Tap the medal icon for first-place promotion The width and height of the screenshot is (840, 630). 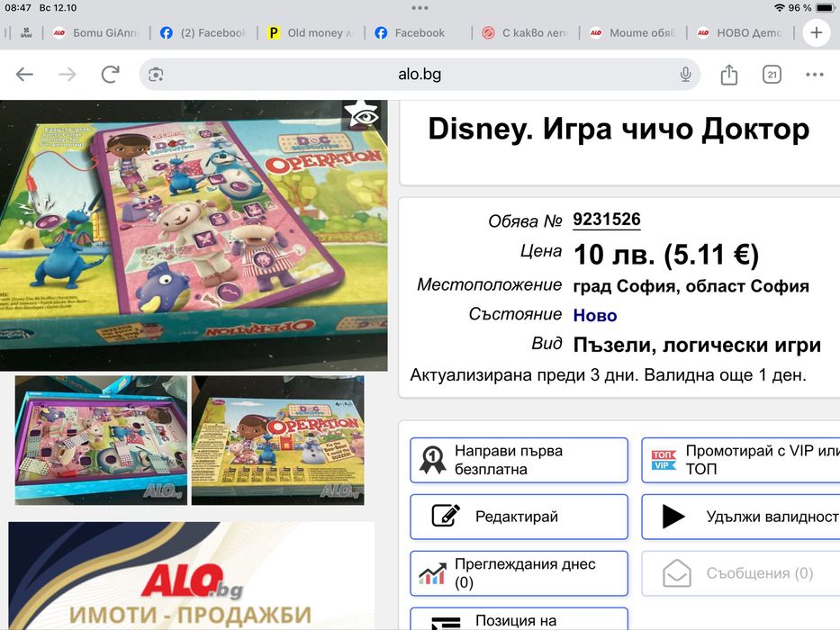(432, 460)
